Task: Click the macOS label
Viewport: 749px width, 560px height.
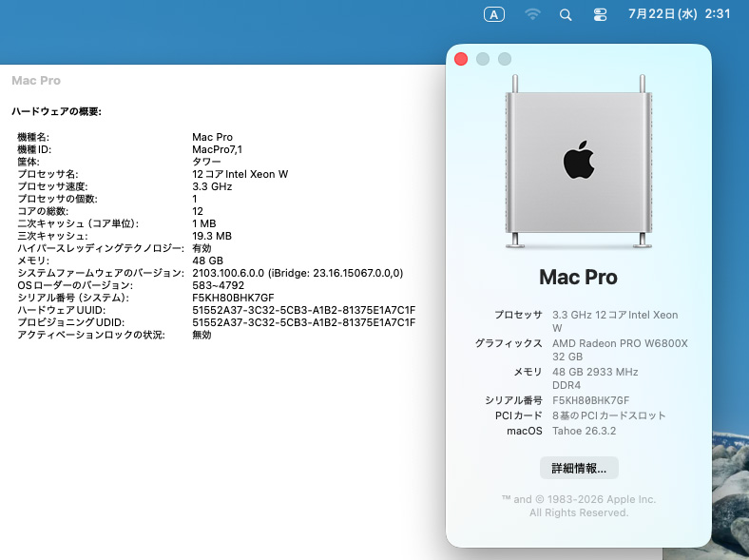Action: (x=525, y=431)
